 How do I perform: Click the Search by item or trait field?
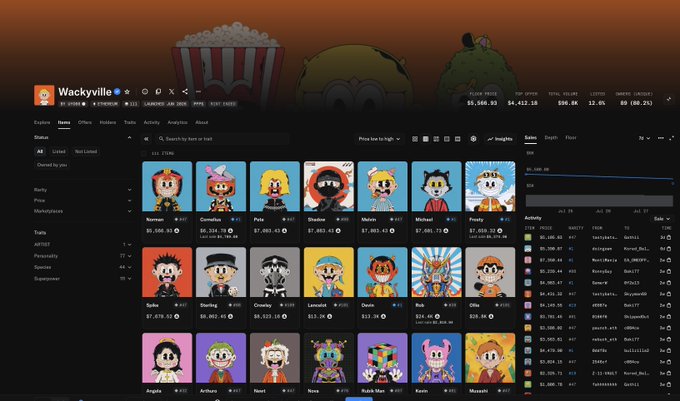click(222, 139)
